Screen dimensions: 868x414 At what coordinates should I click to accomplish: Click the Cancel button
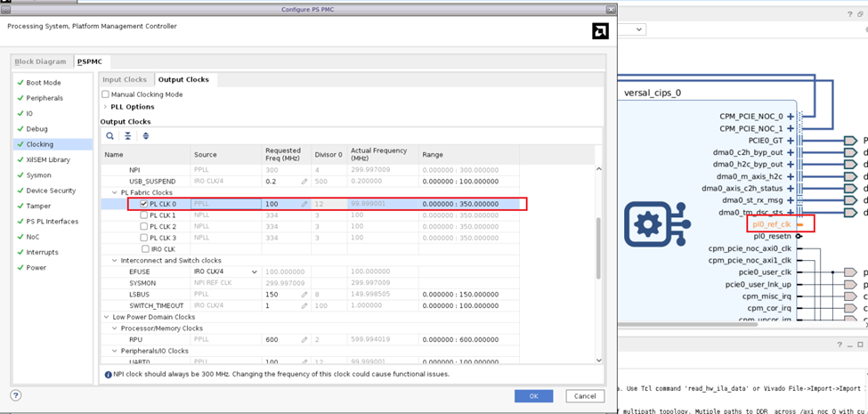(584, 395)
